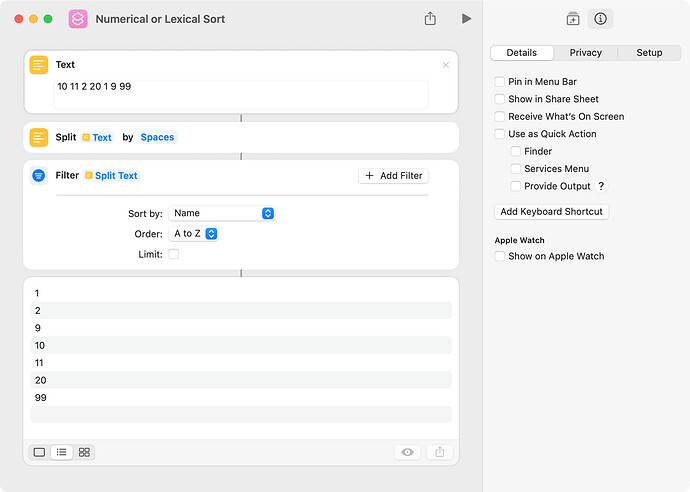Run the shortcut with the play button
The image size is (690, 492).
tap(466, 18)
